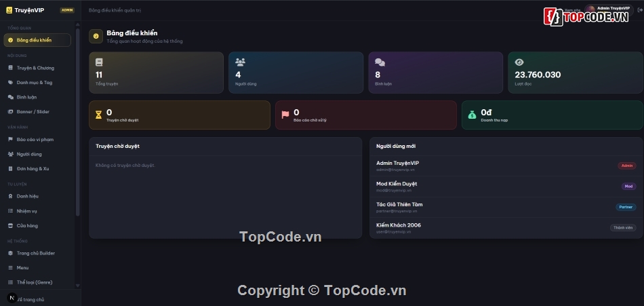Screen dimensions: 644x306
Task: Click the user name Tác Giả Thiên Tâm
Action: (x=399, y=204)
